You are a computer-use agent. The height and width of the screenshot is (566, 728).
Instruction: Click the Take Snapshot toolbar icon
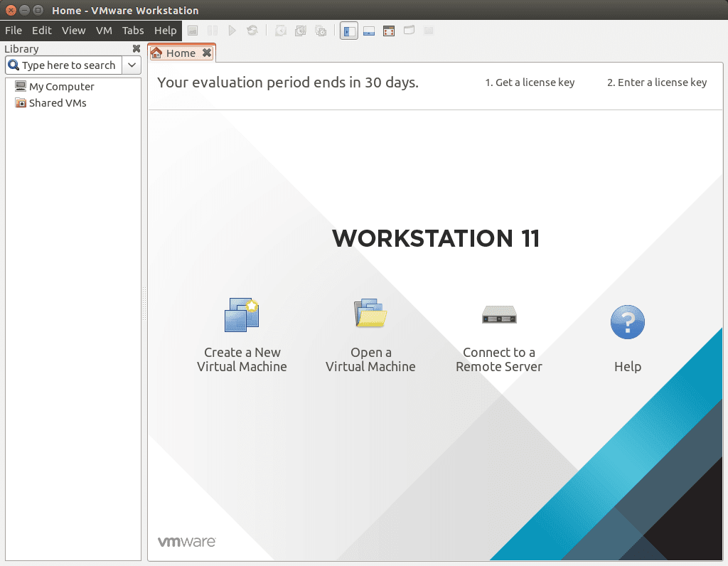280,31
